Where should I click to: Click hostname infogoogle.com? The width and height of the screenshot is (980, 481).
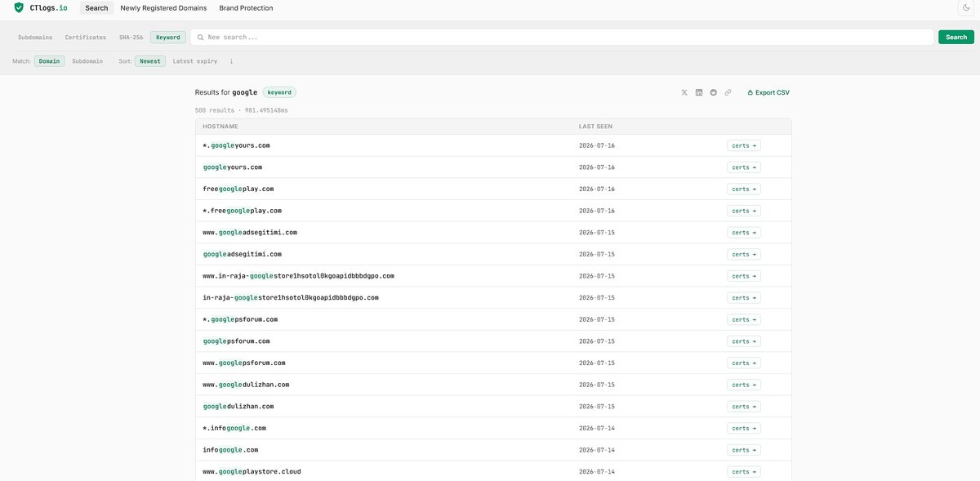pyautogui.click(x=230, y=450)
